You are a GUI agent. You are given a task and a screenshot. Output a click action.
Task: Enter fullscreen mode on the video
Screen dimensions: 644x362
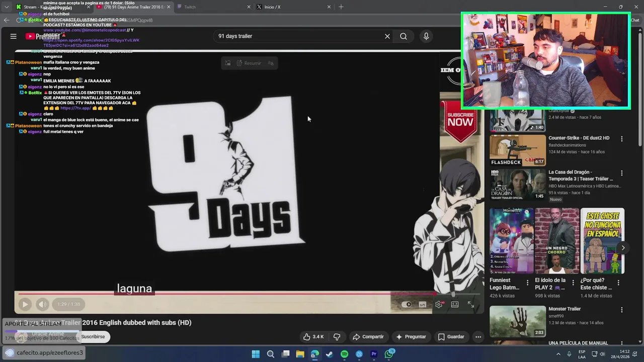click(x=471, y=304)
